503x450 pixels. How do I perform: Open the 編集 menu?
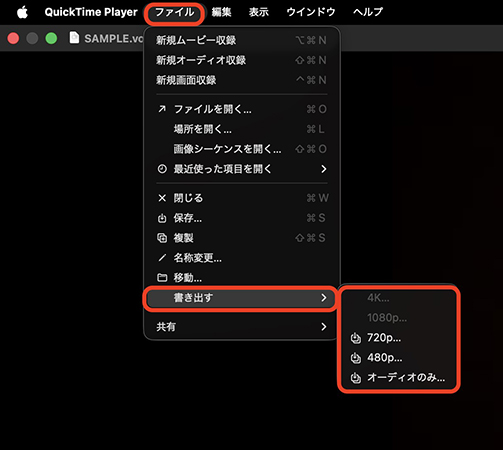[x=222, y=12]
